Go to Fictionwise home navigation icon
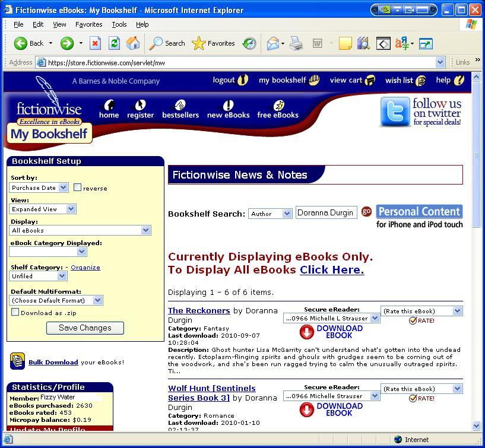This screenshot has width=485, height=448. (109, 105)
